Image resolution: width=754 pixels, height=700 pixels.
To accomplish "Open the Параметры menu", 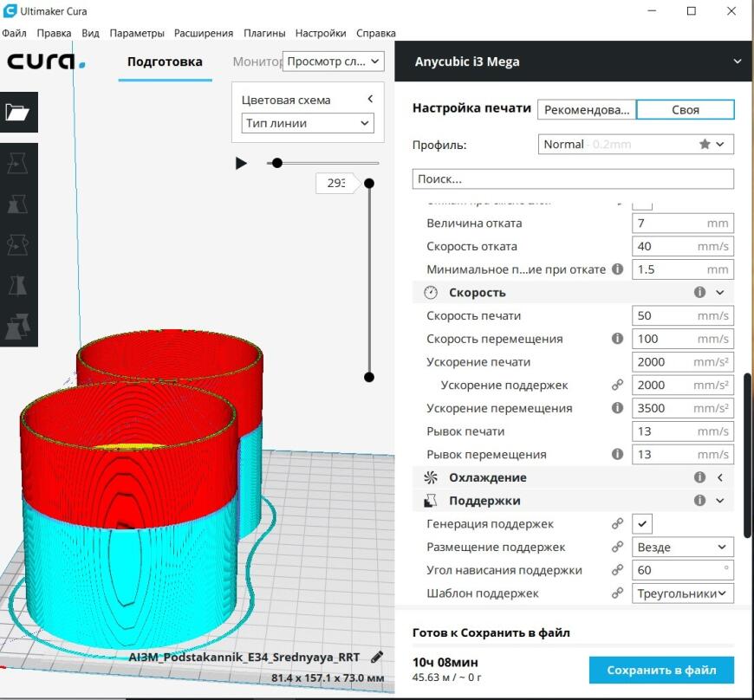I will (137, 33).
